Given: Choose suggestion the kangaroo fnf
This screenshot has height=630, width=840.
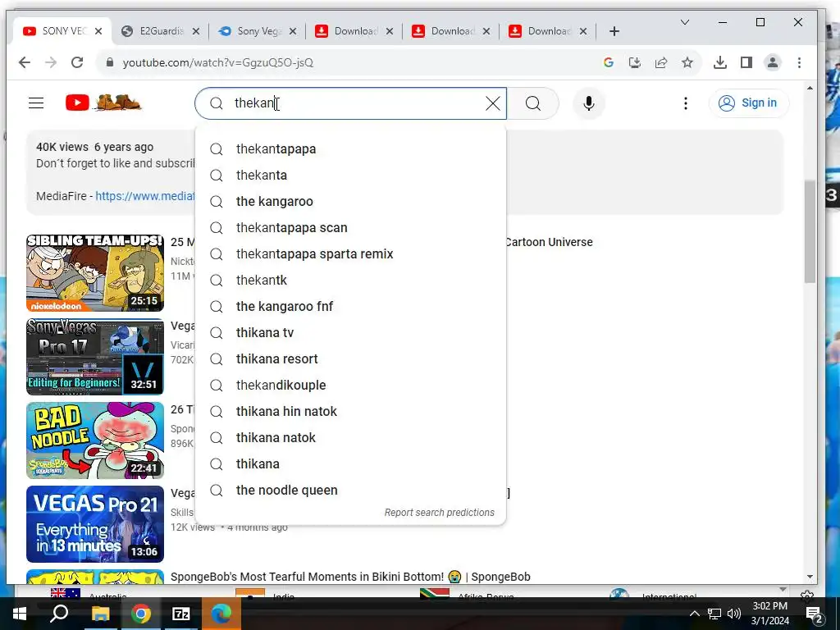Looking at the screenshot, I should pos(351,307).
